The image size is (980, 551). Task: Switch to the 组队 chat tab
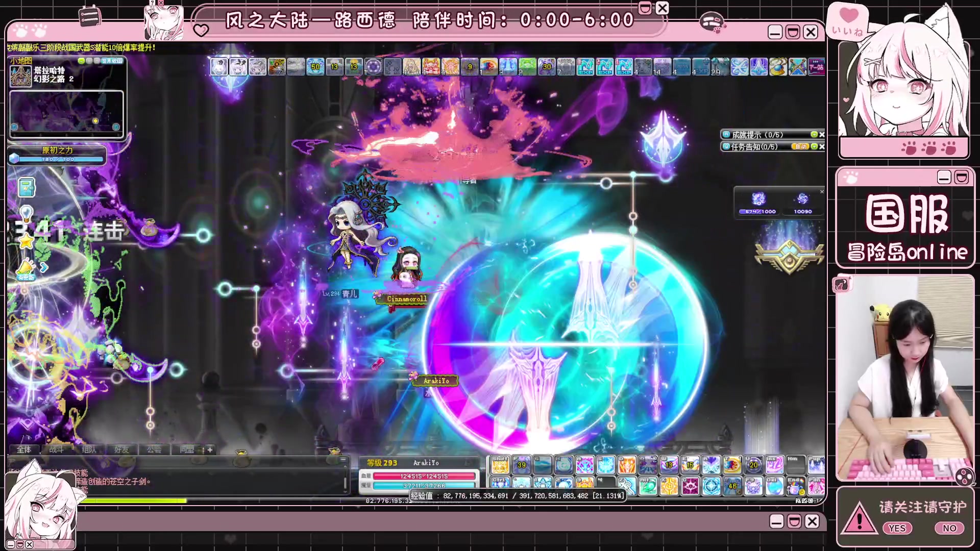pyautogui.click(x=89, y=449)
